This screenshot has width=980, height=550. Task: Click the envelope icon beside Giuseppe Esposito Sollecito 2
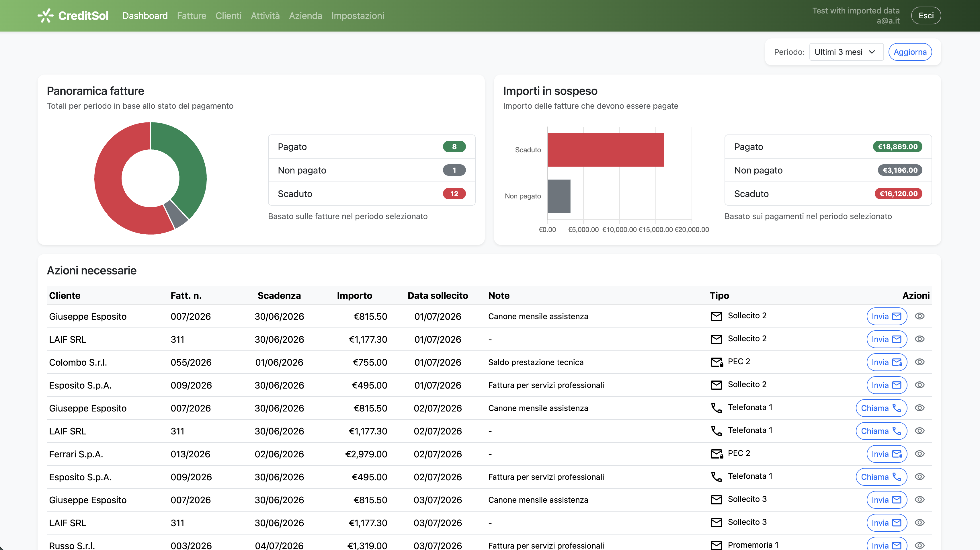(716, 316)
